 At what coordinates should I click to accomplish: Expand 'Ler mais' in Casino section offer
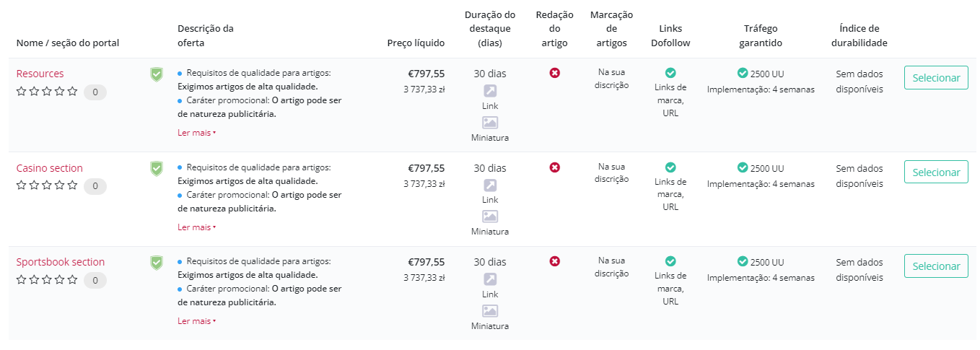coord(195,227)
